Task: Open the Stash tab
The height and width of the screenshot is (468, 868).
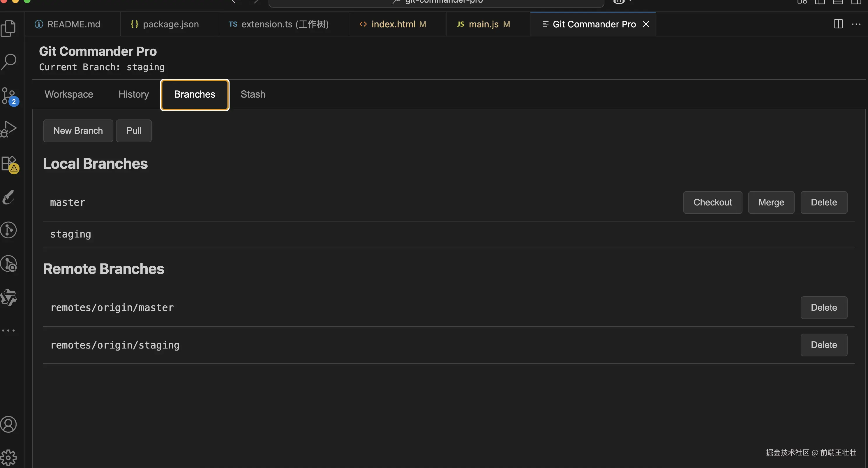Action: click(253, 94)
